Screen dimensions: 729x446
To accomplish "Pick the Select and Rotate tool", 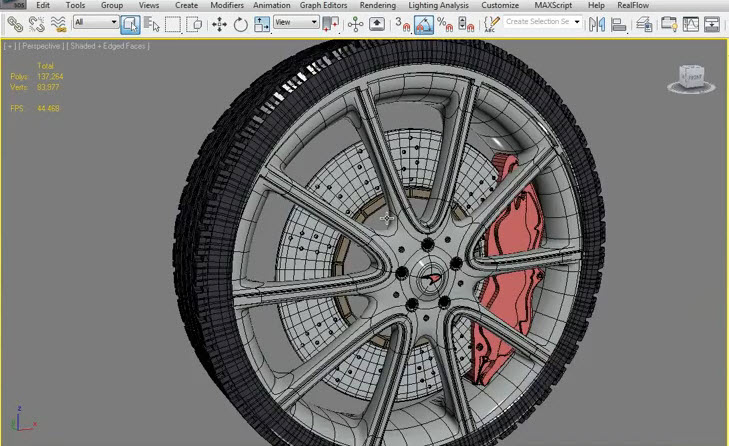I will 240,24.
